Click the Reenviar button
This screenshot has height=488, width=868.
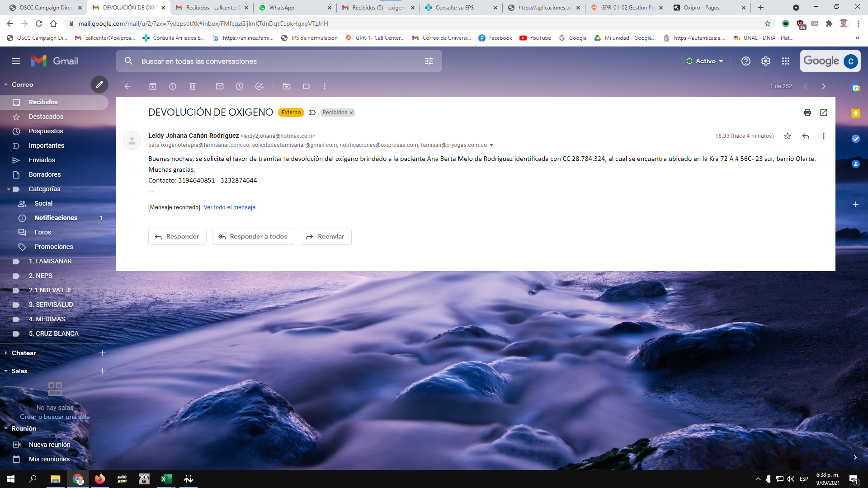point(325,237)
